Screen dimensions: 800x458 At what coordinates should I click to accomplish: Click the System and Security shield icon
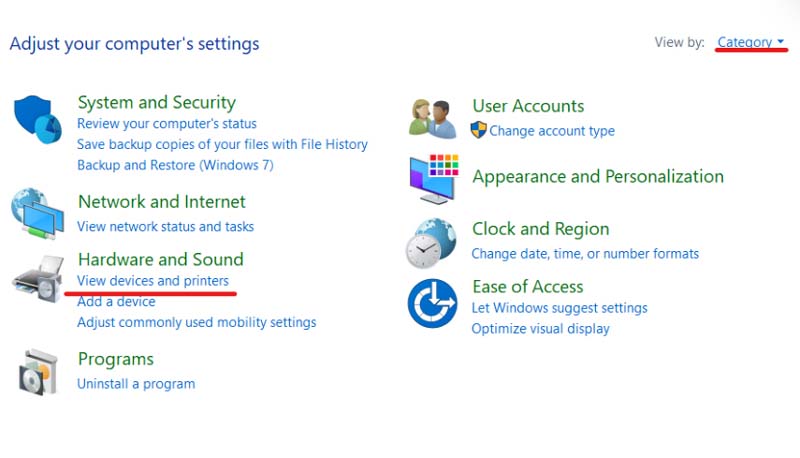(38, 120)
